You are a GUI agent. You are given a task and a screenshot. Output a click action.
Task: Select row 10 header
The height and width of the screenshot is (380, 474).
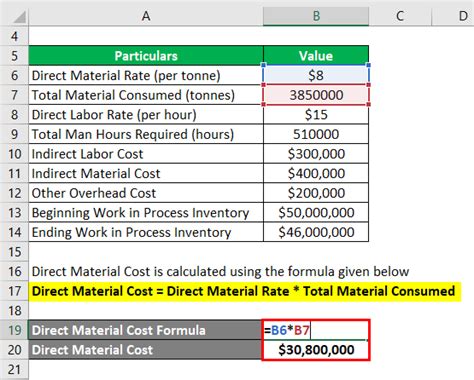coord(14,154)
